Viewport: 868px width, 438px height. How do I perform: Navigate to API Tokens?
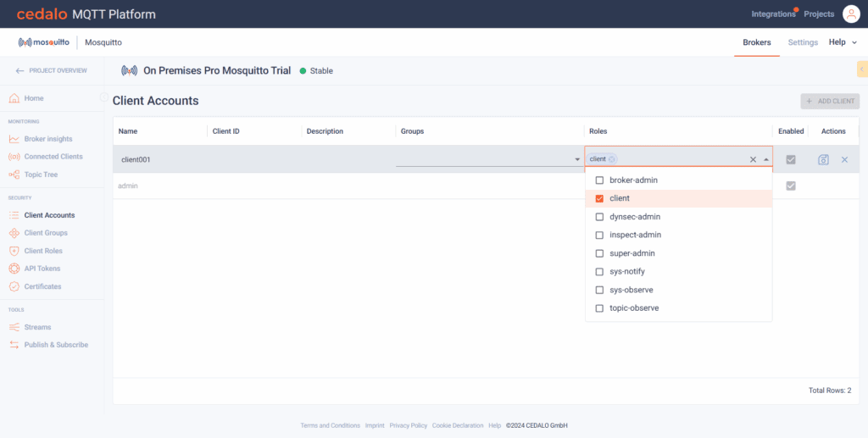43,269
